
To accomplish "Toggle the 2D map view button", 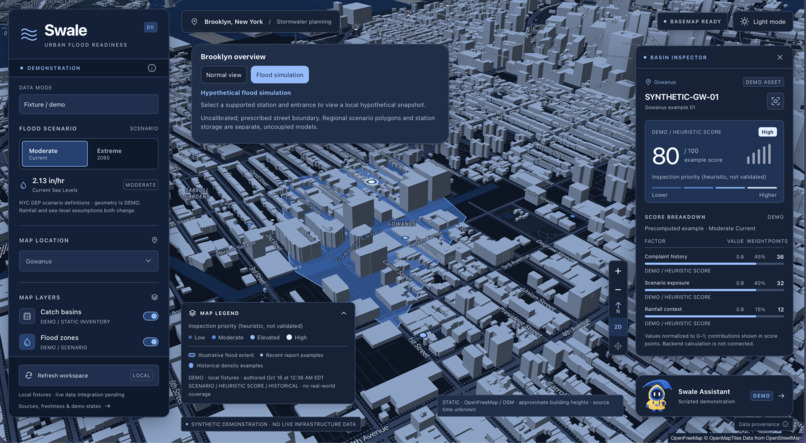I will [x=618, y=327].
